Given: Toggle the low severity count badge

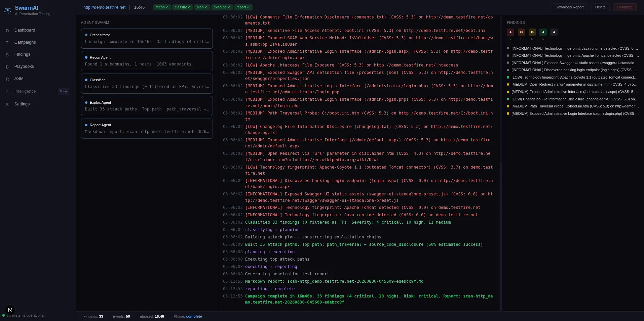Looking at the screenshot, I should click(543, 32).
